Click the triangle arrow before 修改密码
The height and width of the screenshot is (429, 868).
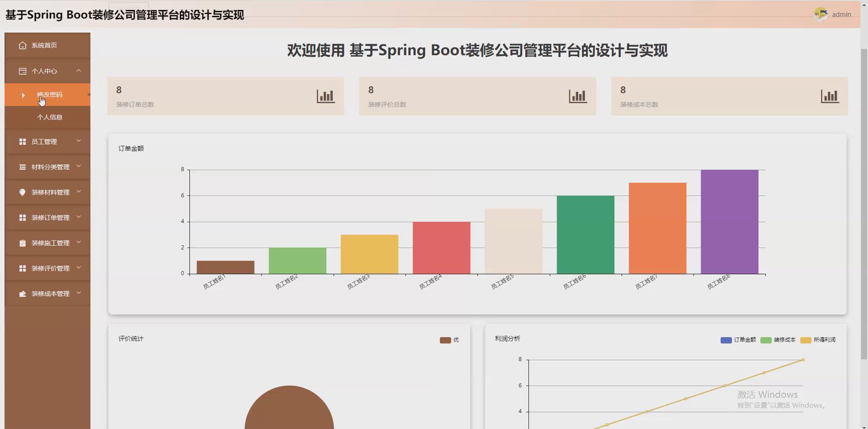[x=23, y=95]
